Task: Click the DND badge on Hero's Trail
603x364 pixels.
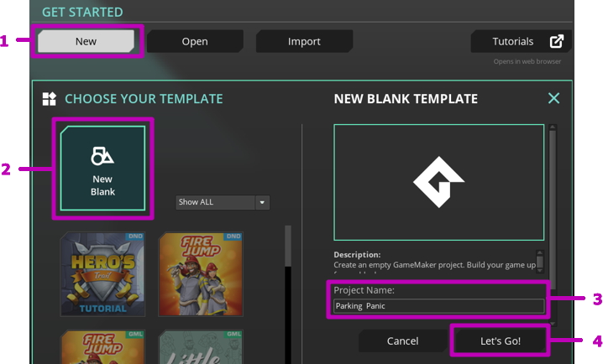Action: point(135,237)
